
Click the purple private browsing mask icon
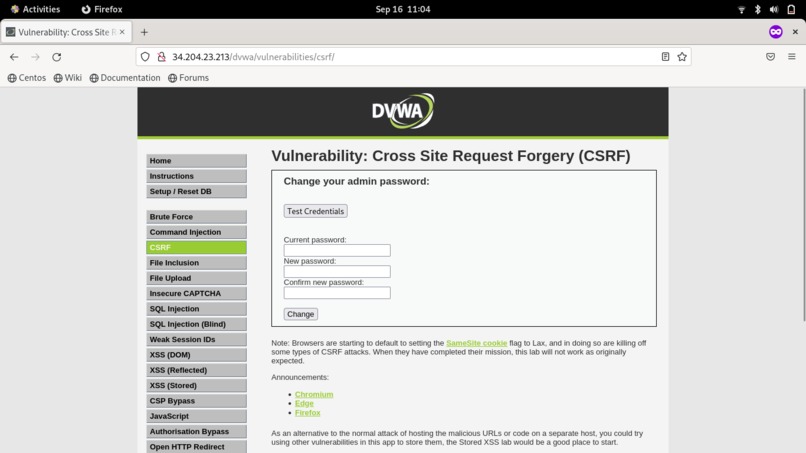pyautogui.click(x=776, y=32)
